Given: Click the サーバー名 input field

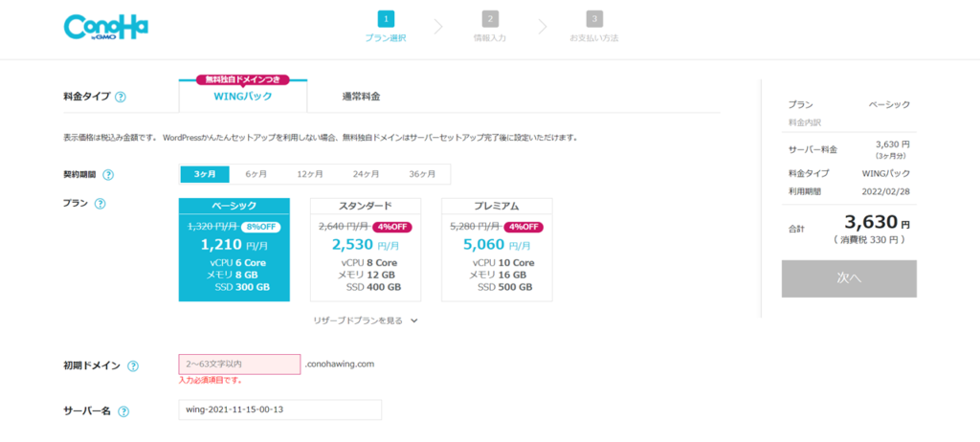Looking at the screenshot, I should coord(280,409).
